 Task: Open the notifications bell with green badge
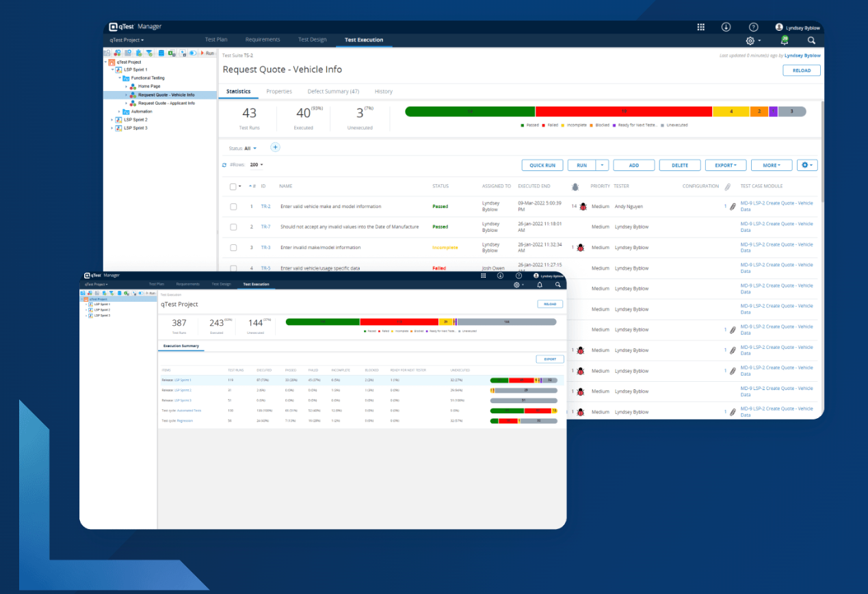pos(784,40)
